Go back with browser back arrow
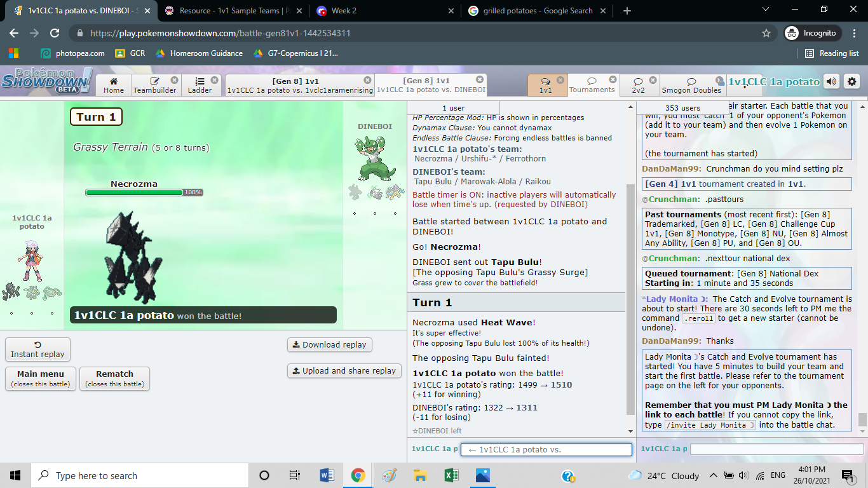The image size is (868, 488). coord(14,33)
